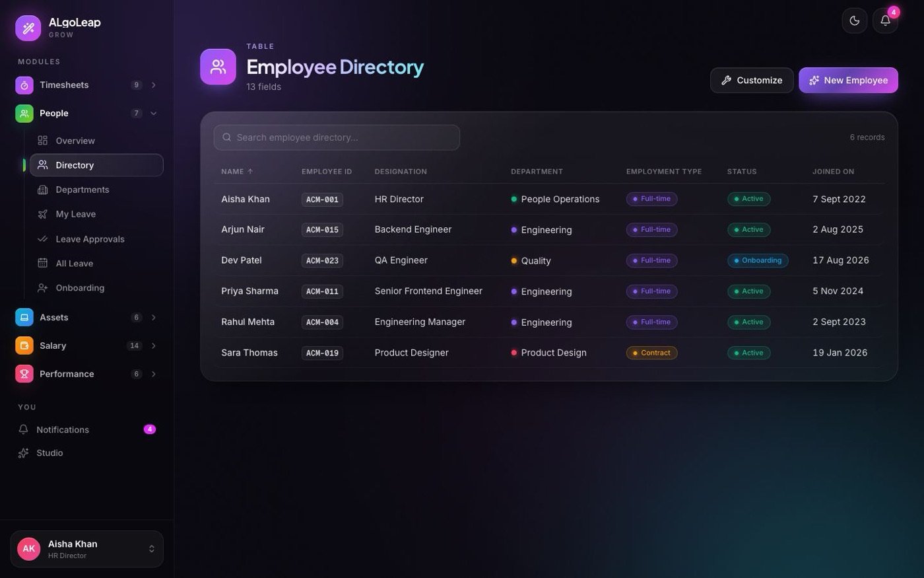Click the Directory users icon
924x578 pixels.
coord(43,165)
